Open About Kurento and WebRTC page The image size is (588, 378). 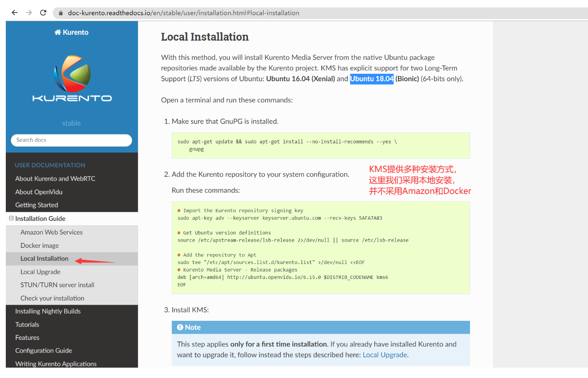(x=55, y=179)
